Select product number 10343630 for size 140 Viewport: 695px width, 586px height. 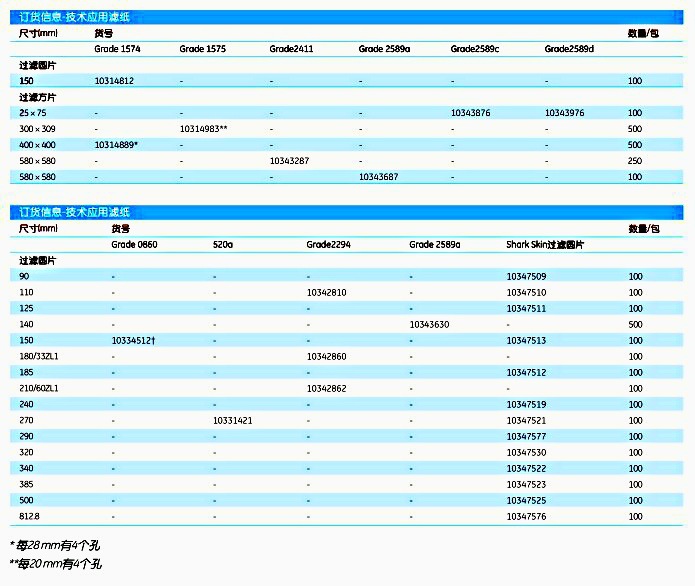click(x=429, y=324)
